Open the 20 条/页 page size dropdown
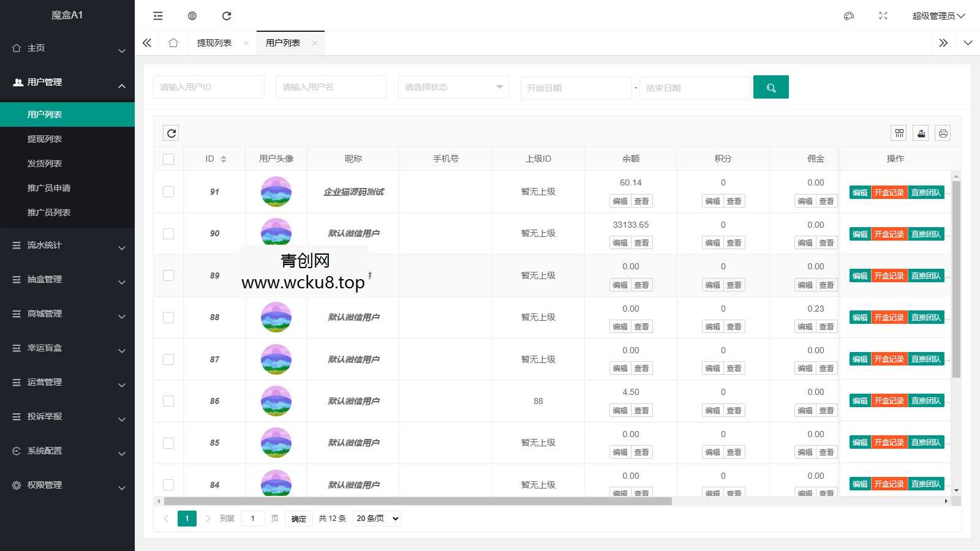Viewport: 980px width, 551px height. 377,519
